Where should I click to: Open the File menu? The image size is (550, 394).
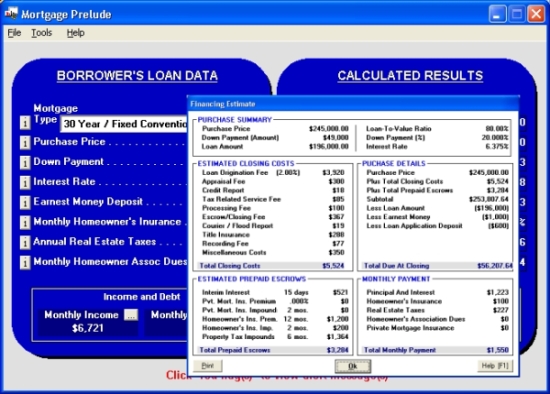(x=14, y=33)
